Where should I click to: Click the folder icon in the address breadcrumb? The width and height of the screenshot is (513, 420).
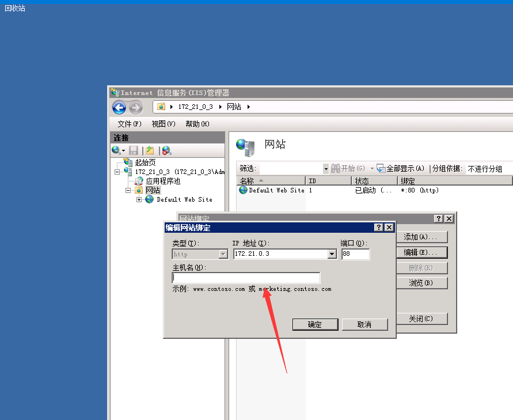161,107
